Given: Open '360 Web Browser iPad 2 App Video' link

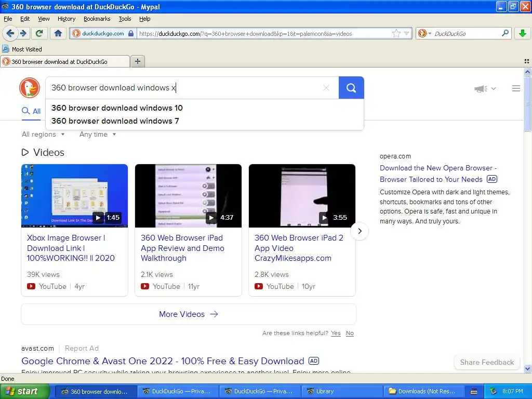Looking at the screenshot, I should (299, 248).
